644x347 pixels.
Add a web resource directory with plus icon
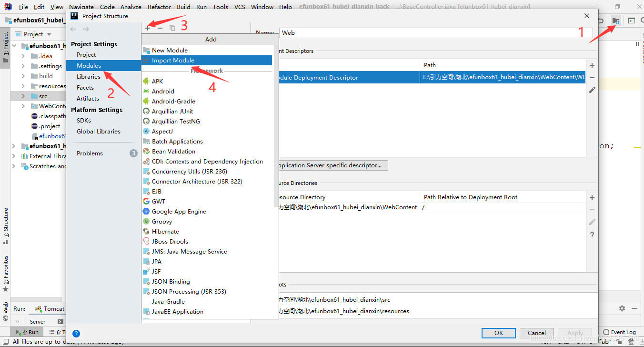coord(592,197)
